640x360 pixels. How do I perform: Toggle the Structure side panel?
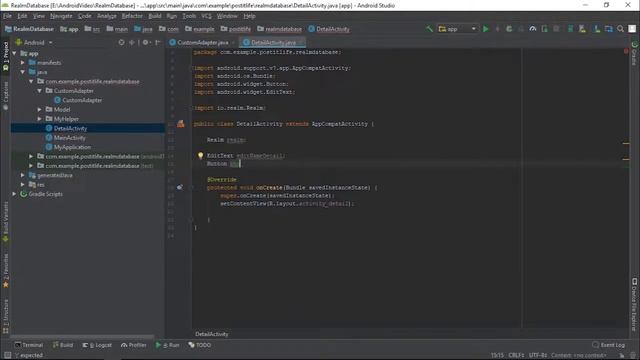6,316
